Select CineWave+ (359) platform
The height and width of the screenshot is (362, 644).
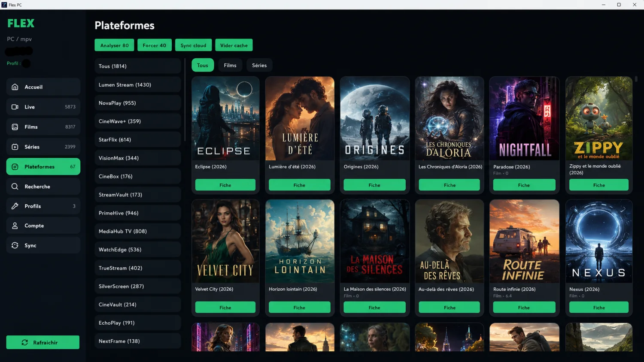coord(138,121)
